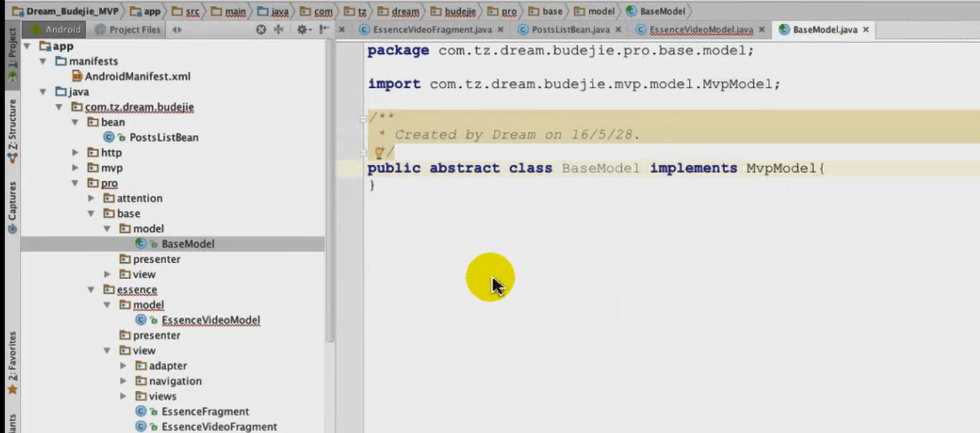980x433 pixels.
Task: Click the EssenceVideoModel class icon in tree
Action: pos(141,320)
